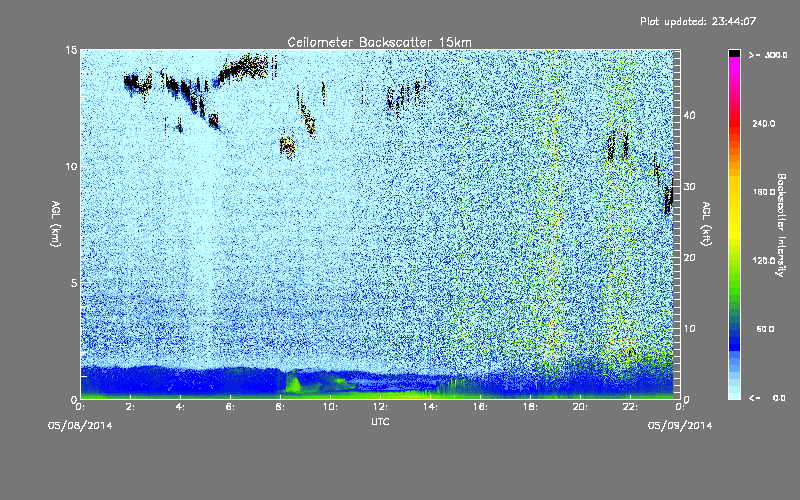
Task: Click the 10 kft tick label on right axis
Action: click(689, 329)
